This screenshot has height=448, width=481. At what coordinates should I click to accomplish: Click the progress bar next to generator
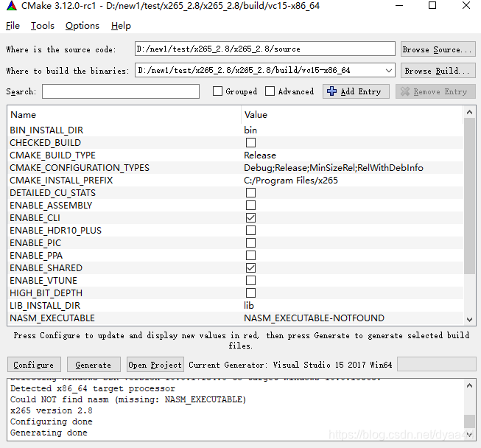click(436, 364)
